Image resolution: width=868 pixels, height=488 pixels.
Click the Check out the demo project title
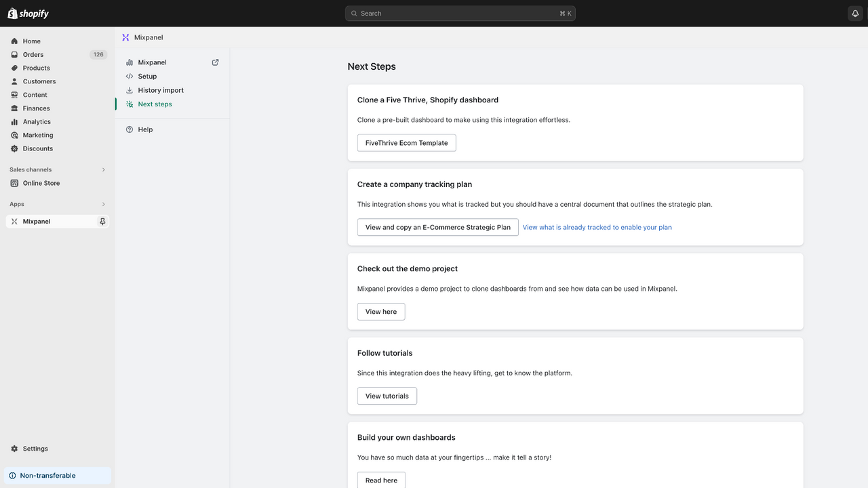(x=408, y=269)
